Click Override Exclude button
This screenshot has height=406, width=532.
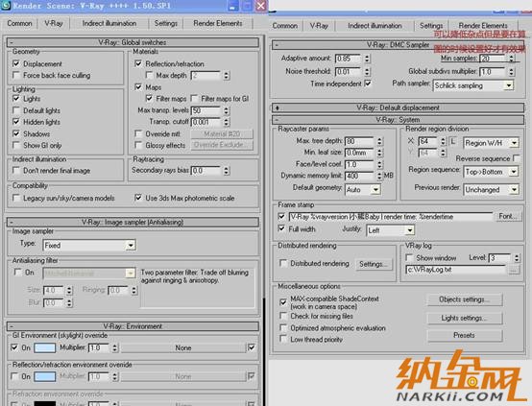[x=222, y=145]
